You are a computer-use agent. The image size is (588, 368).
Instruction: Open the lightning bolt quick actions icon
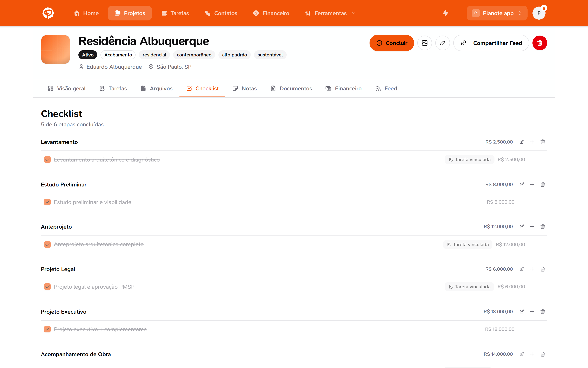coord(445,13)
